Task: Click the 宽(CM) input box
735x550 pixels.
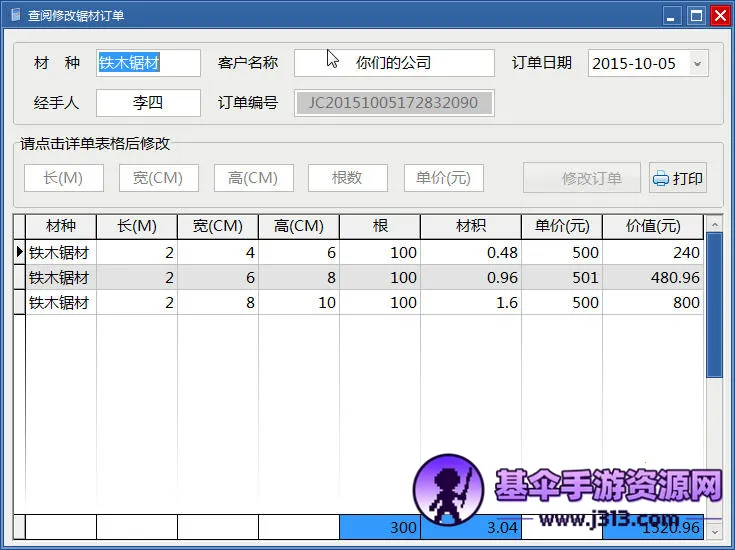Action: (159, 178)
